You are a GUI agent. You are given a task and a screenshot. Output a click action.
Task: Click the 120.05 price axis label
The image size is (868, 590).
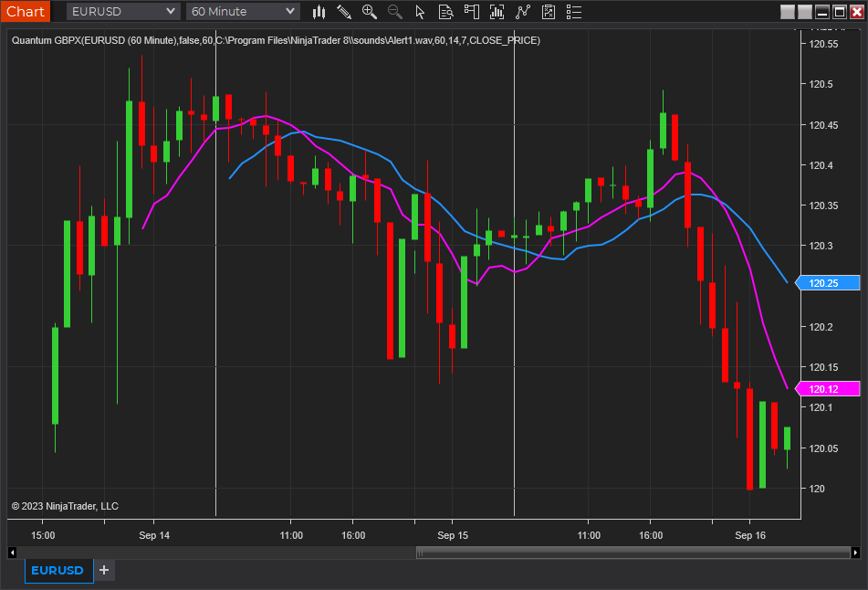823,448
